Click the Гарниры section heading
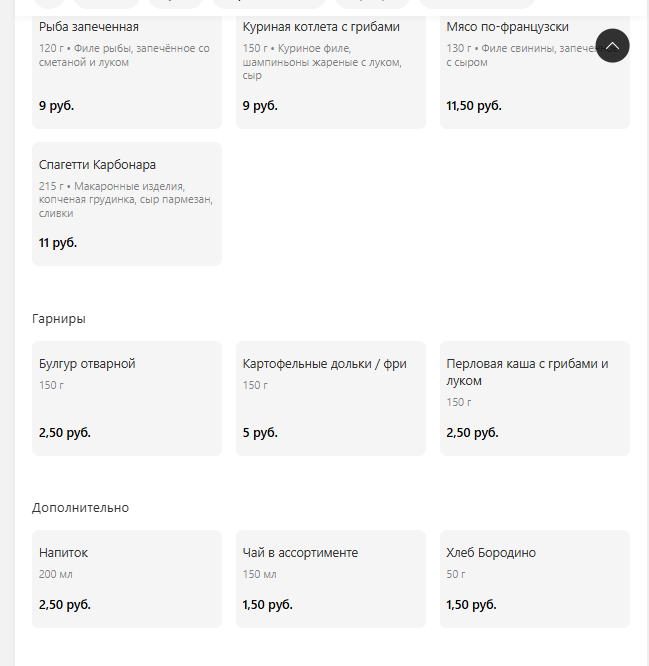The height and width of the screenshot is (666, 649). pos(59,319)
